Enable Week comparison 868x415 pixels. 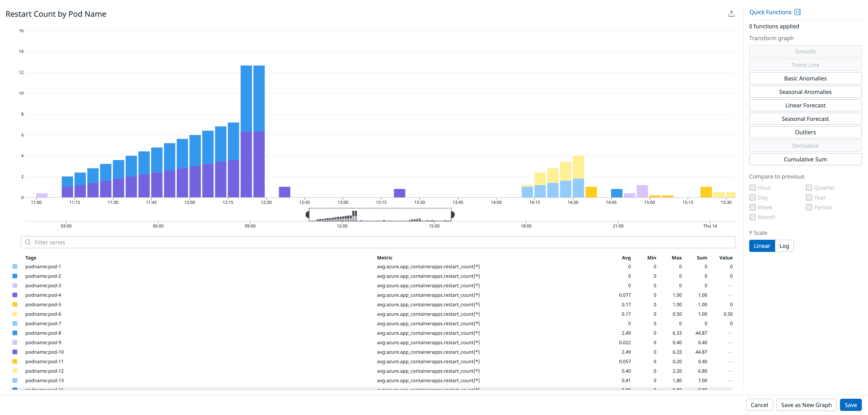753,207
